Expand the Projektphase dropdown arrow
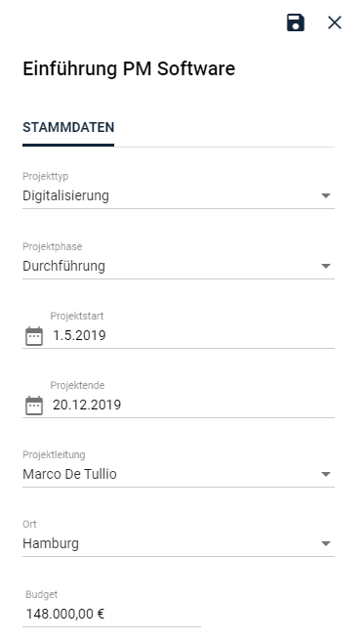Viewport: 364px width, 641px height. click(326, 266)
